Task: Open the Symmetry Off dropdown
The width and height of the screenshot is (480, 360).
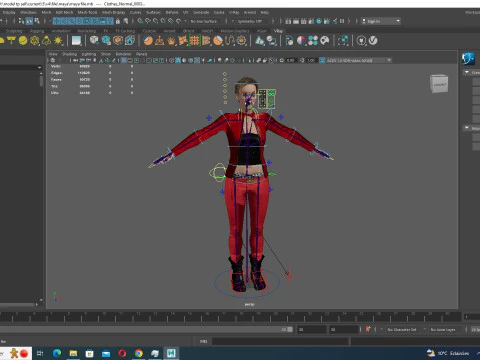Action: (250, 21)
